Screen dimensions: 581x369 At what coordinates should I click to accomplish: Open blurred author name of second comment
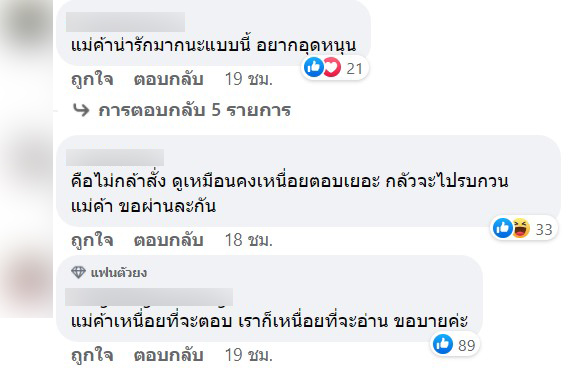tap(115, 157)
